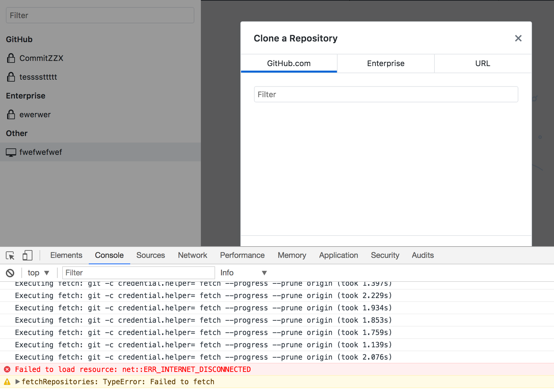Switch to the GitHub.com tab

(x=289, y=63)
